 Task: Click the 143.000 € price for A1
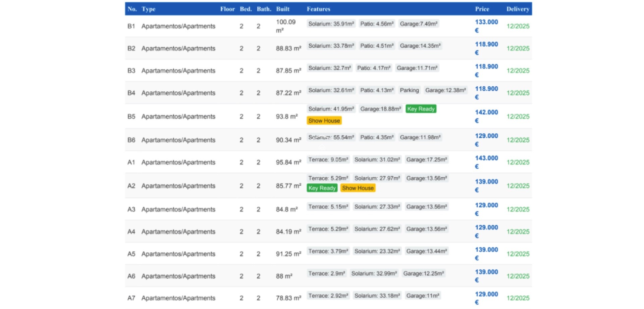486,162
